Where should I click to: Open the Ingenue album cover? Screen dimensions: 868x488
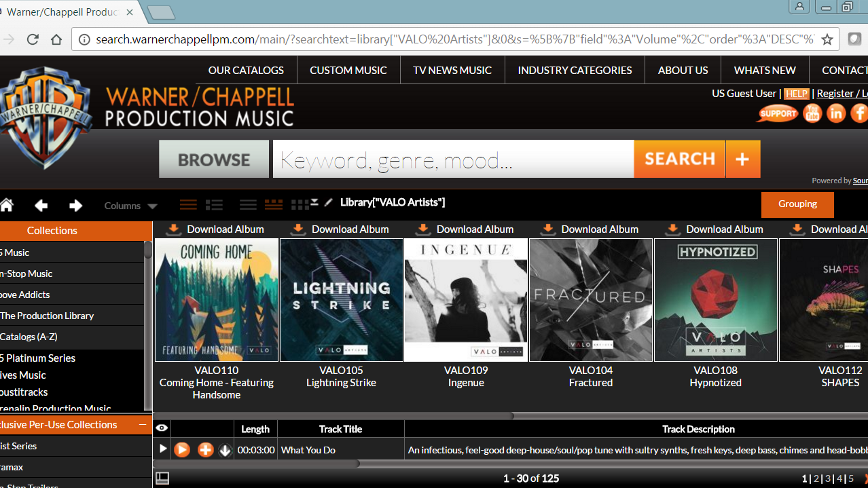coord(466,300)
